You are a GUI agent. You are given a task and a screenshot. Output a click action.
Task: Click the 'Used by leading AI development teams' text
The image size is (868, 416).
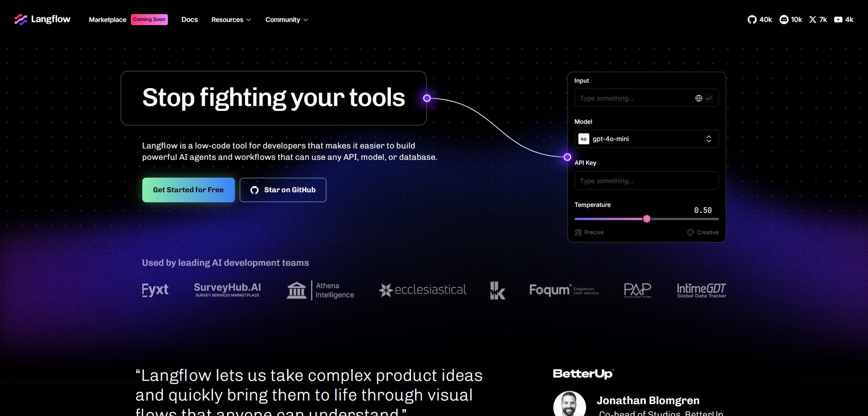click(225, 263)
